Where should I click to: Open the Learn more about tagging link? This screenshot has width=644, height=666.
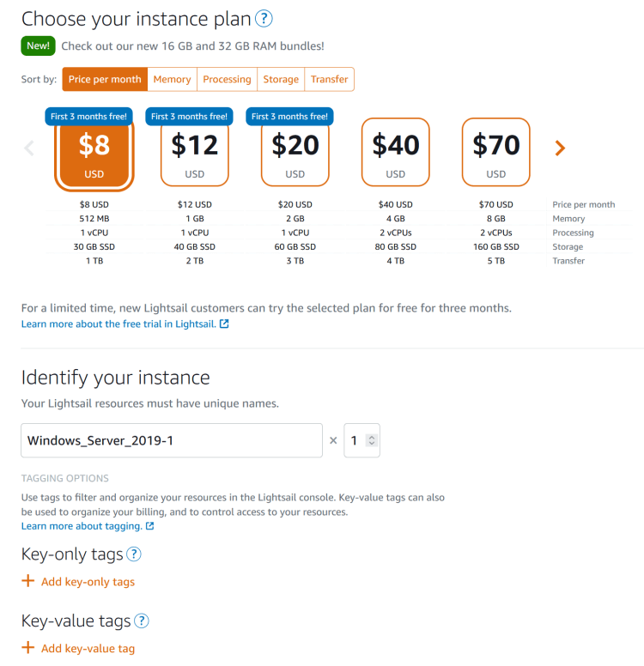click(81, 526)
